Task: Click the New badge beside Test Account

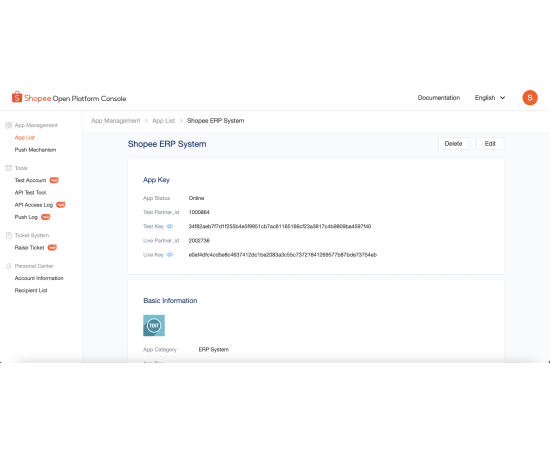Action: point(54,180)
